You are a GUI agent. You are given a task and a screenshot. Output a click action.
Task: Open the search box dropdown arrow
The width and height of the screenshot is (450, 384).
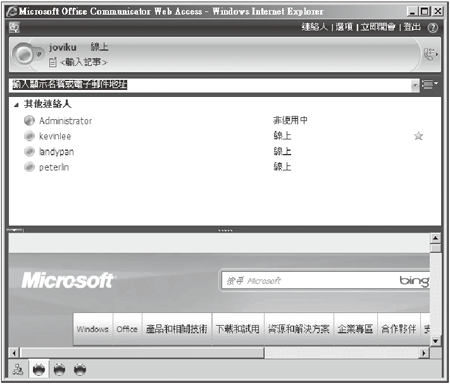tap(415, 85)
